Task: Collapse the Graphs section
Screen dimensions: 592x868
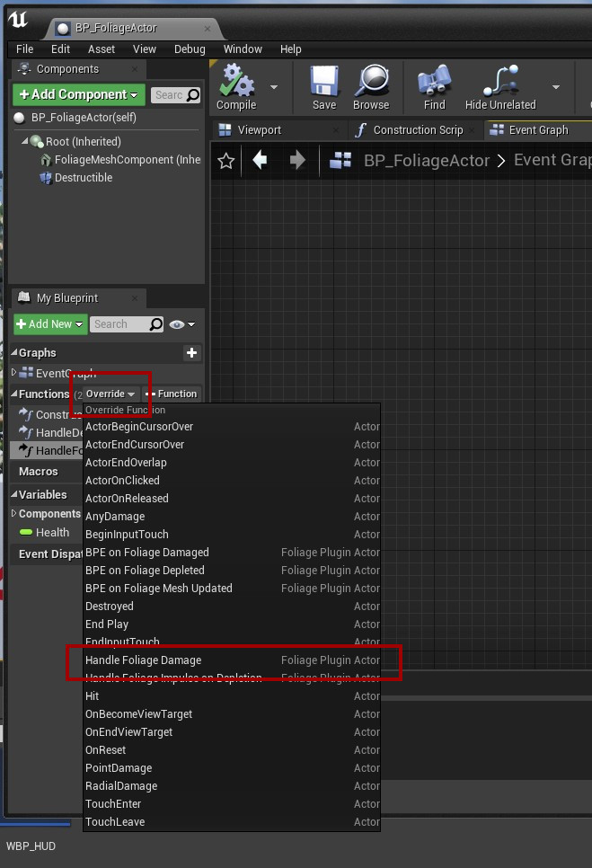Action: (x=13, y=352)
